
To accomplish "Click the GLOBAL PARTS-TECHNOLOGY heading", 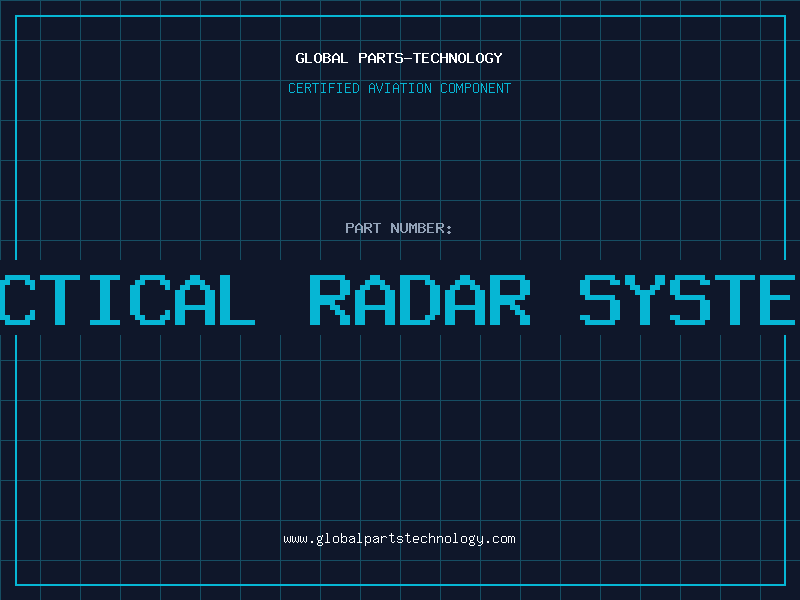I will coord(399,58).
